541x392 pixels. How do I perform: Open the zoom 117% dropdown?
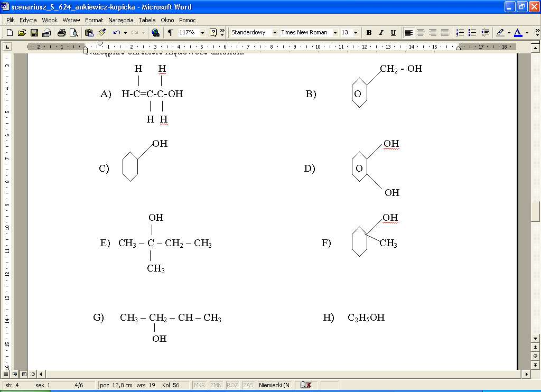[202, 32]
